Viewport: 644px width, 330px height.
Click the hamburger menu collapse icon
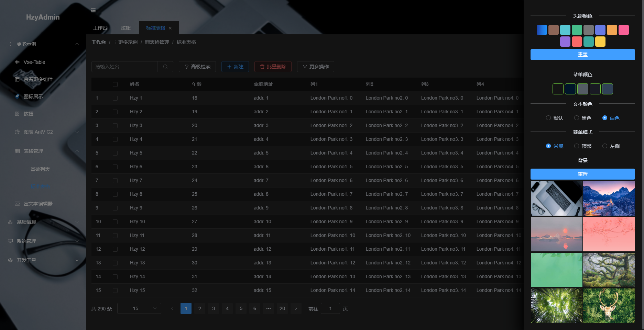tap(93, 10)
